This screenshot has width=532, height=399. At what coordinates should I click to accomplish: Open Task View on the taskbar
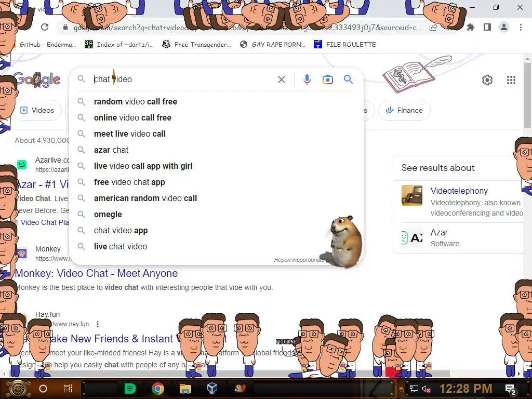click(x=68, y=389)
